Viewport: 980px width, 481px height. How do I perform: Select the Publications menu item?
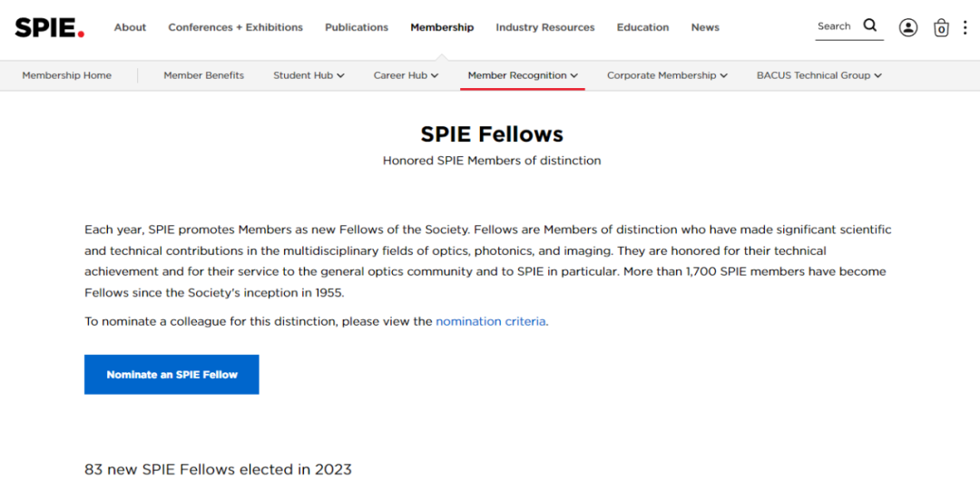tap(357, 27)
